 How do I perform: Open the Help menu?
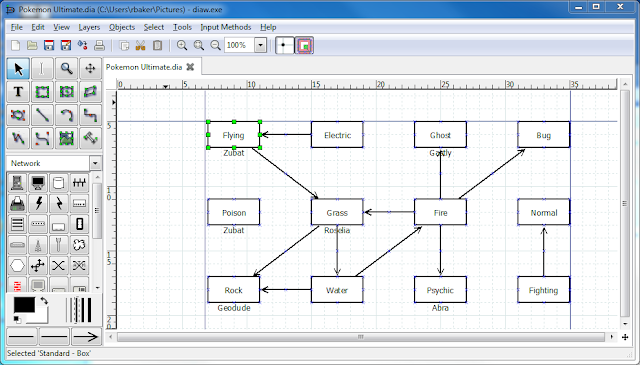[268, 27]
